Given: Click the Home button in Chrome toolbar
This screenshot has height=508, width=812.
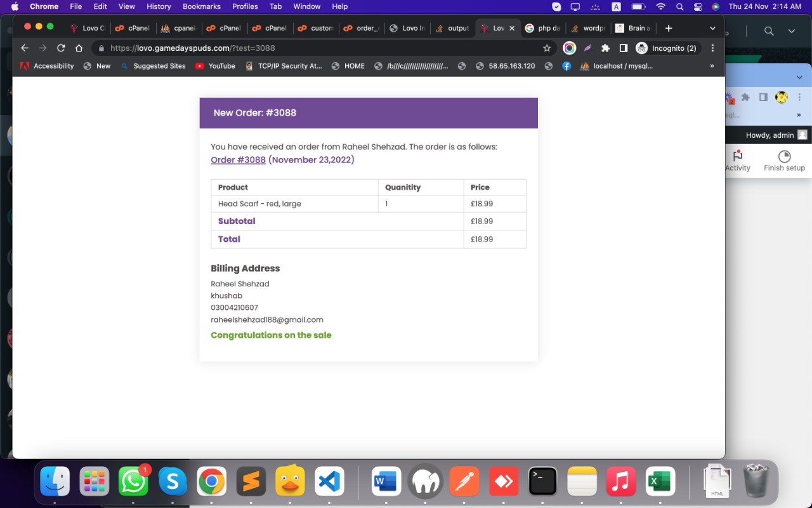Looking at the screenshot, I should (x=79, y=48).
